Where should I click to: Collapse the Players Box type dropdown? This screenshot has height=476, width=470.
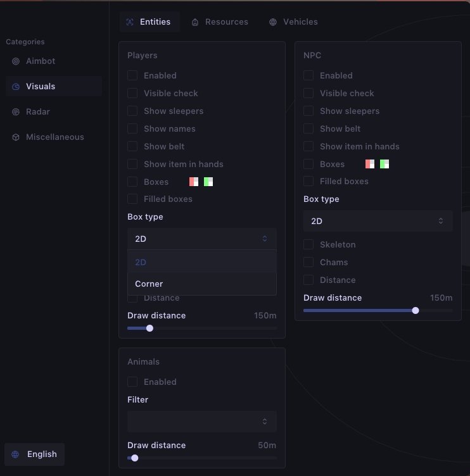click(x=202, y=239)
